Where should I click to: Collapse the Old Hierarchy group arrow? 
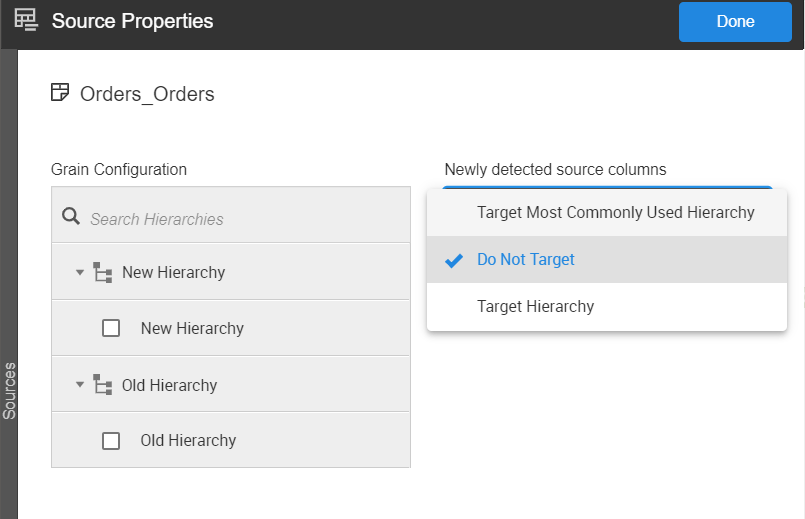pyautogui.click(x=80, y=385)
